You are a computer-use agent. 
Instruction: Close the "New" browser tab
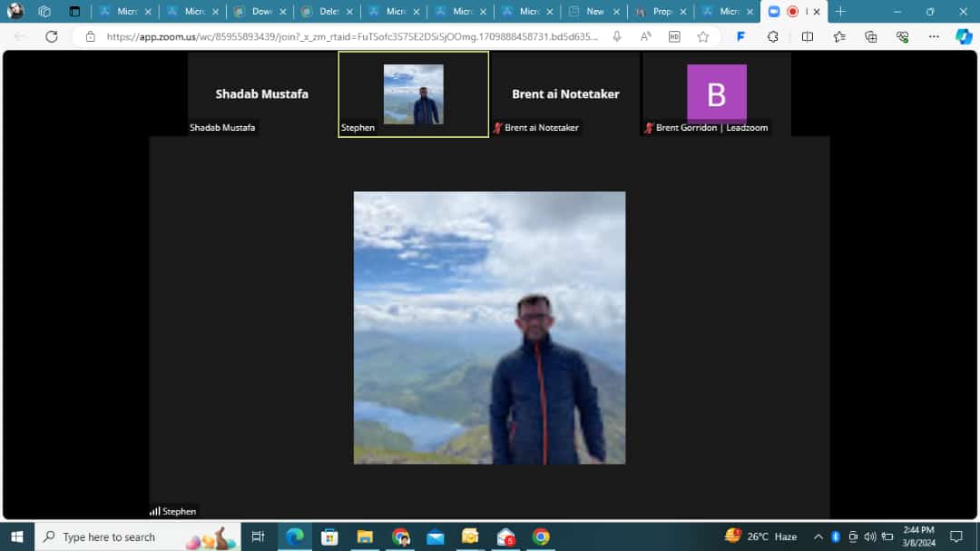tap(616, 11)
